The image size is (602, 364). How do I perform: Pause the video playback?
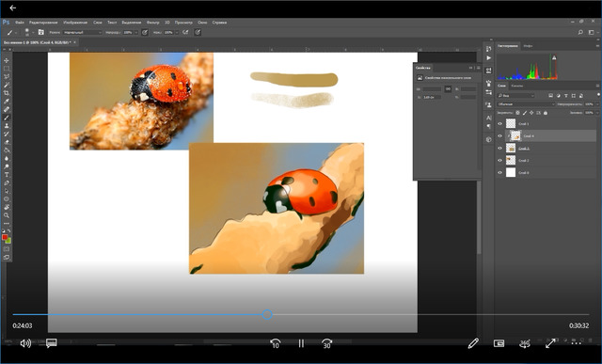(x=301, y=343)
